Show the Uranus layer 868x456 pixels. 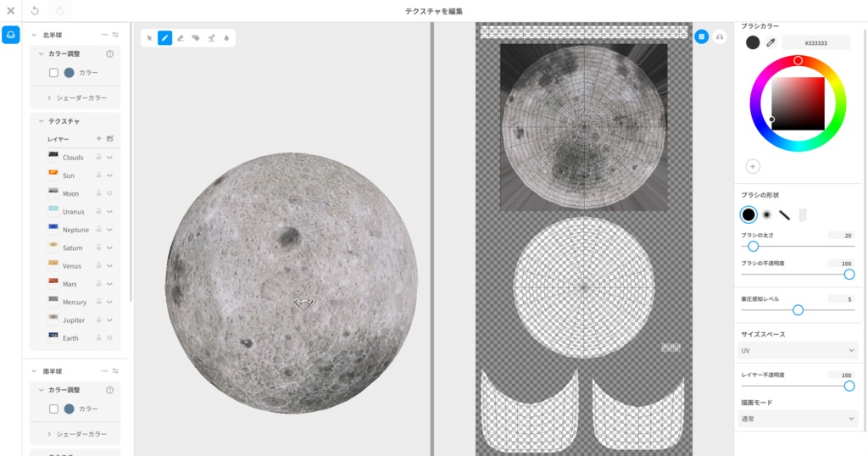tap(109, 211)
